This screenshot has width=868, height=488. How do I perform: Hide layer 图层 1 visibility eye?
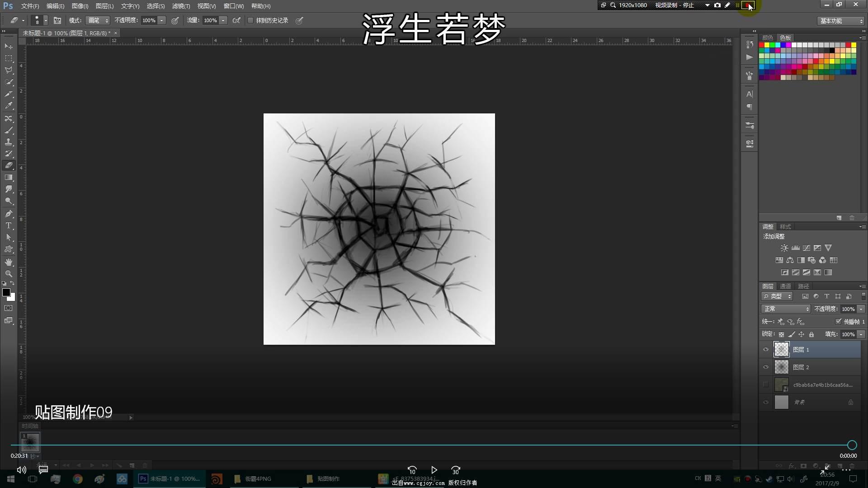coord(766,350)
